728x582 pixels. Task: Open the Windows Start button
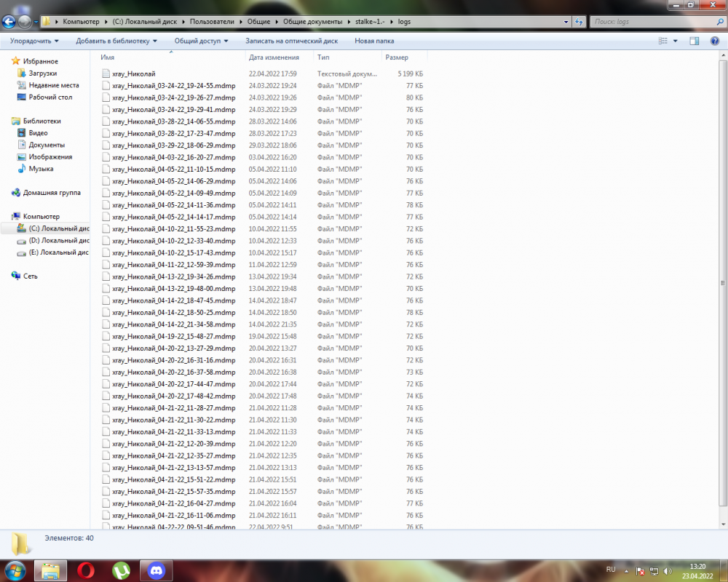15,571
